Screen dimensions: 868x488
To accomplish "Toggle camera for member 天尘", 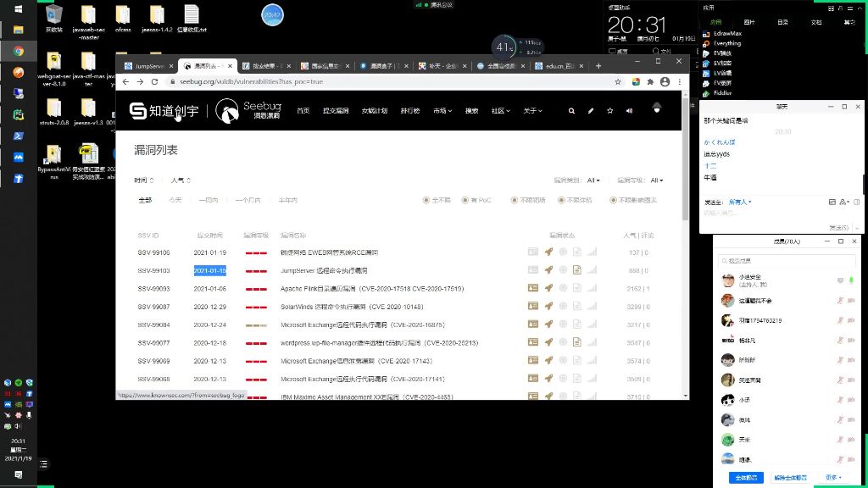I will (851, 440).
